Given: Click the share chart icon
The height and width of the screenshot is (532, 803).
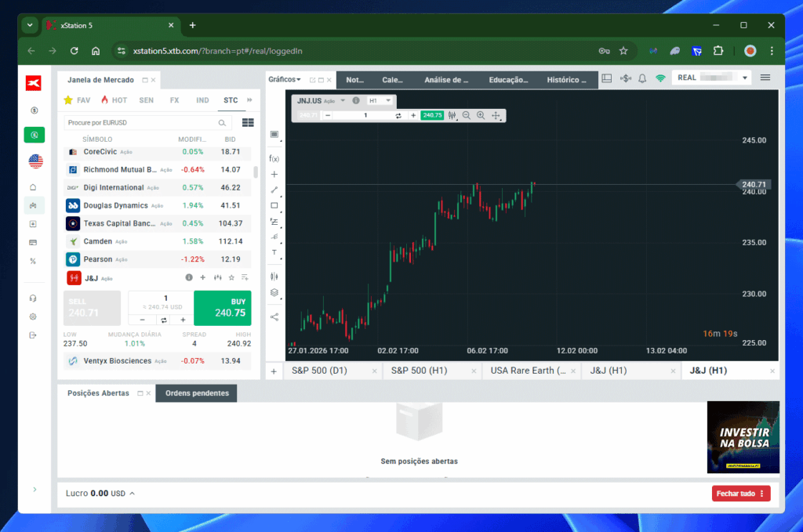Looking at the screenshot, I should pyautogui.click(x=274, y=317).
